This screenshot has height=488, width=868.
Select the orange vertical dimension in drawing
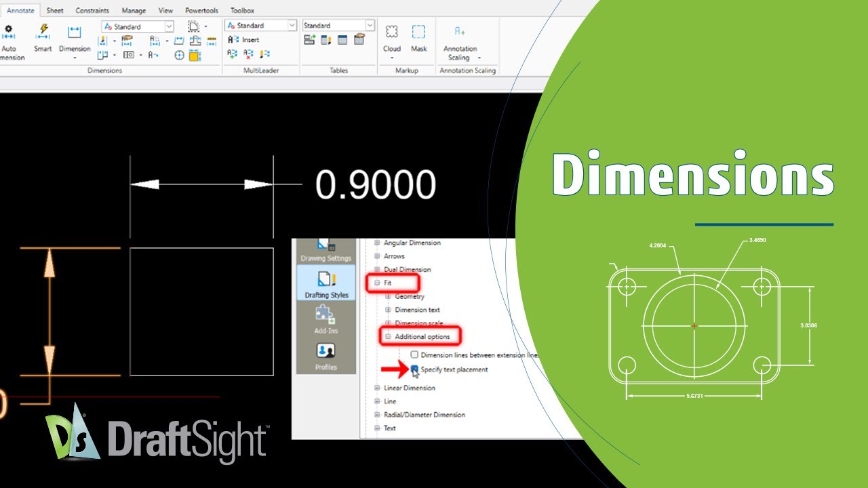pos(49,312)
